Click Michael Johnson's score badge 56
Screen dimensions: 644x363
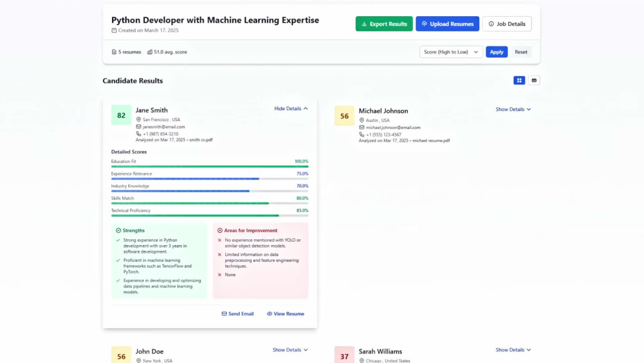pyautogui.click(x=344, y=116)
